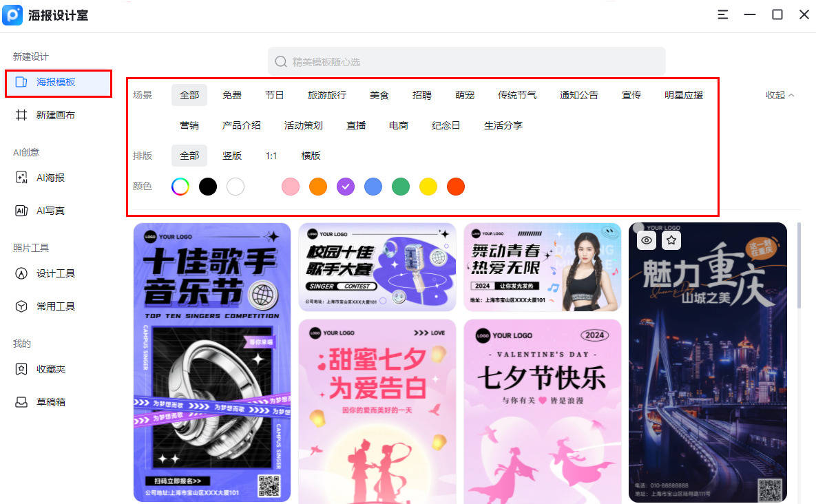Click the search magnifier icon
The width and height of the screenshot is (816, 504).
(x=281, y=62)
